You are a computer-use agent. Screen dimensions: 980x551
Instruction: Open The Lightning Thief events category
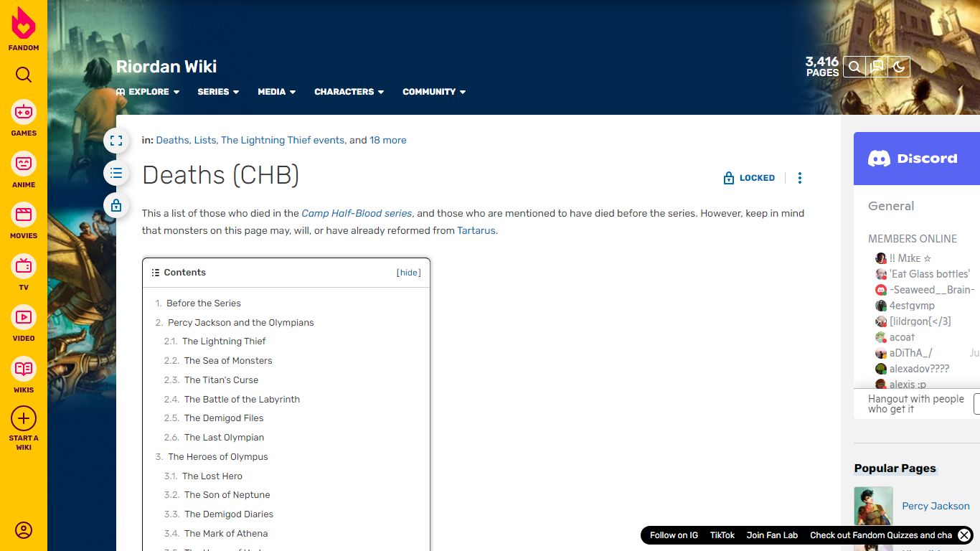click(x=283, y=140)
